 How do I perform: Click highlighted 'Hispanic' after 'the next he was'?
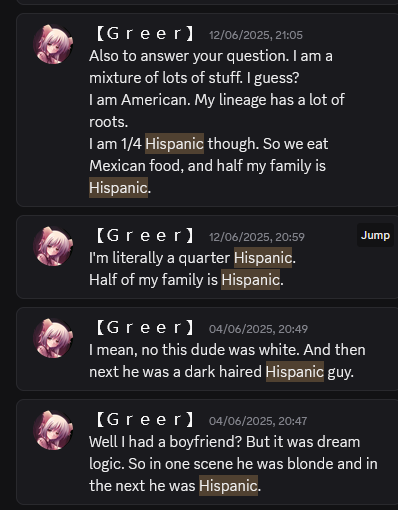[228, 485]
